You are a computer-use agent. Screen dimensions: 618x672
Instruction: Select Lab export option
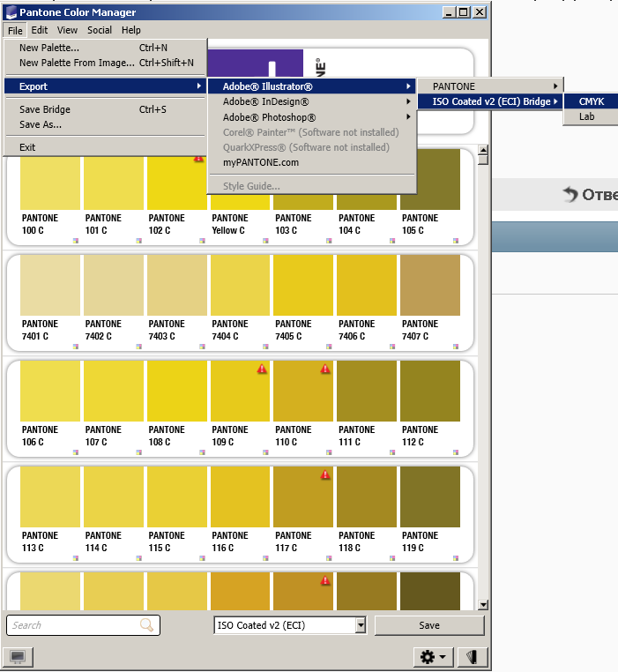pyautogui.click(x=592, y=116)
